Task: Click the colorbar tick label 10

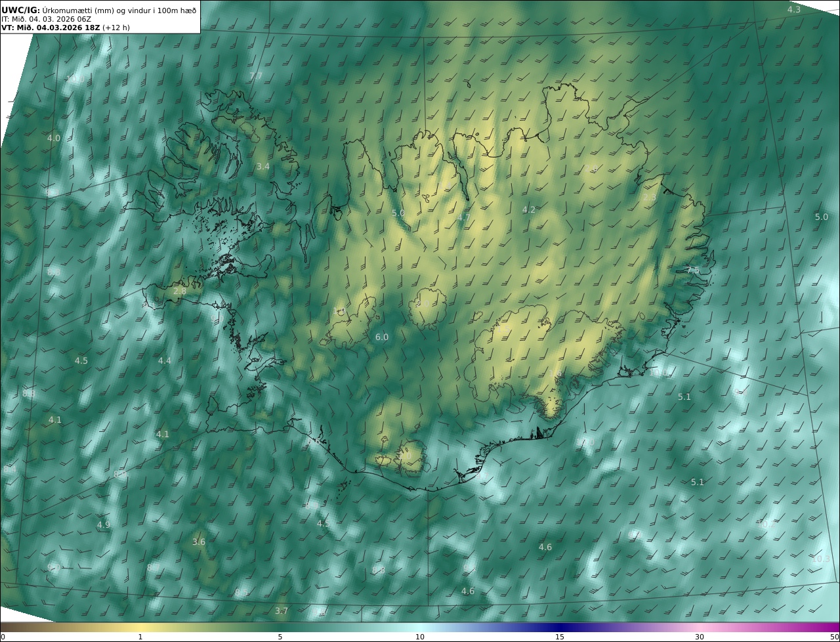Action: coord(420,637)
